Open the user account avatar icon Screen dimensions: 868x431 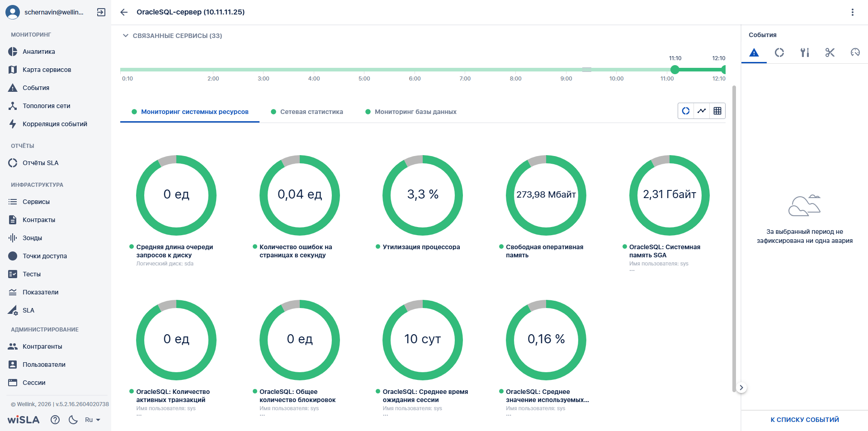[13, 12]
